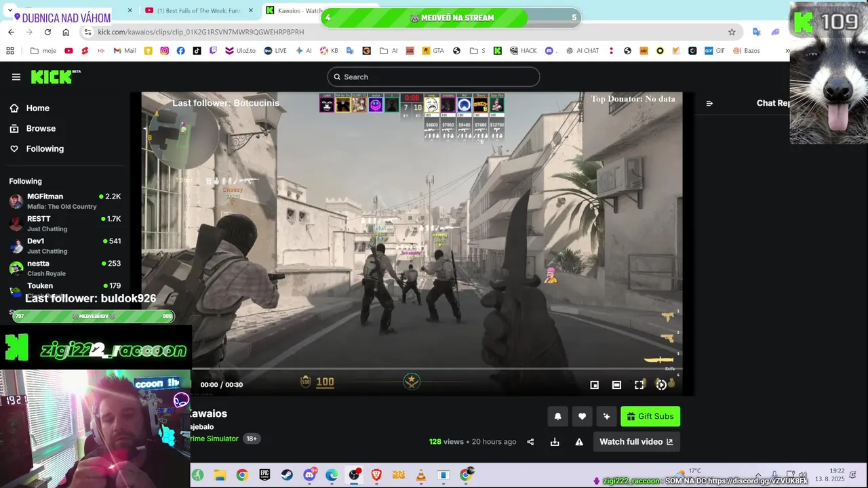
Task: Click the browser address bar URL
Action: click(x=201, y=32)
